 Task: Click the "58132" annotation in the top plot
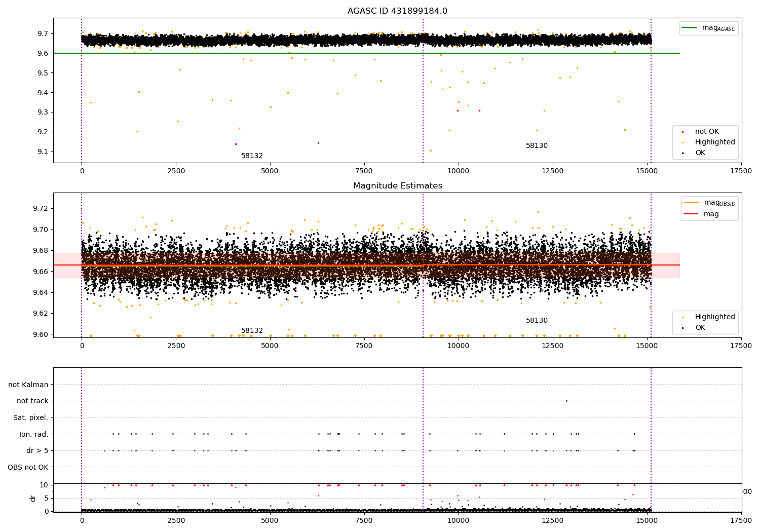point(252,156)
